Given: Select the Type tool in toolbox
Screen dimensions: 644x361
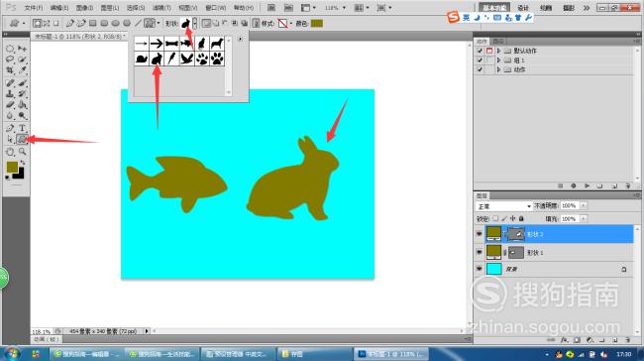Looking at the screenshot, I should 22,128.
